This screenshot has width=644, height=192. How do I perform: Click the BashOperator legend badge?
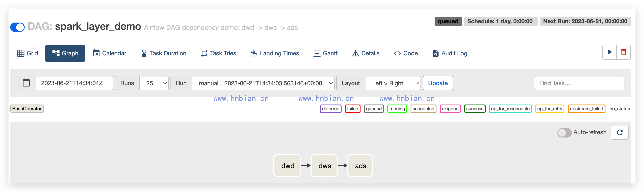(x=27, y=109)
